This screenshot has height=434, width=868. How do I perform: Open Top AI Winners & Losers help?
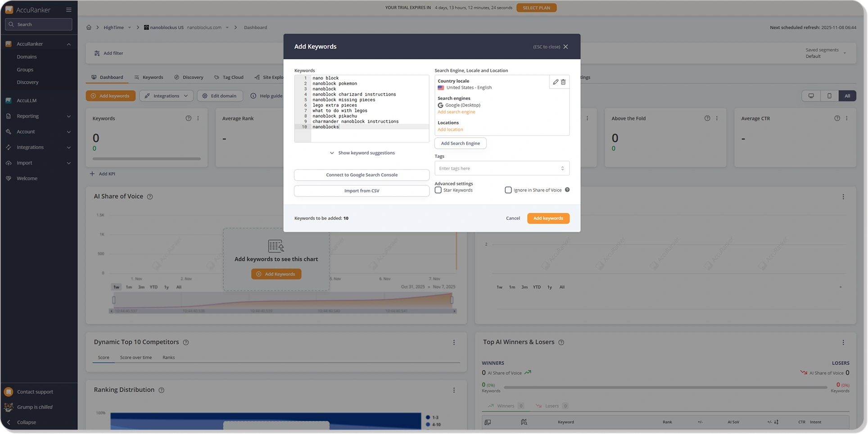tap(561, 342)
